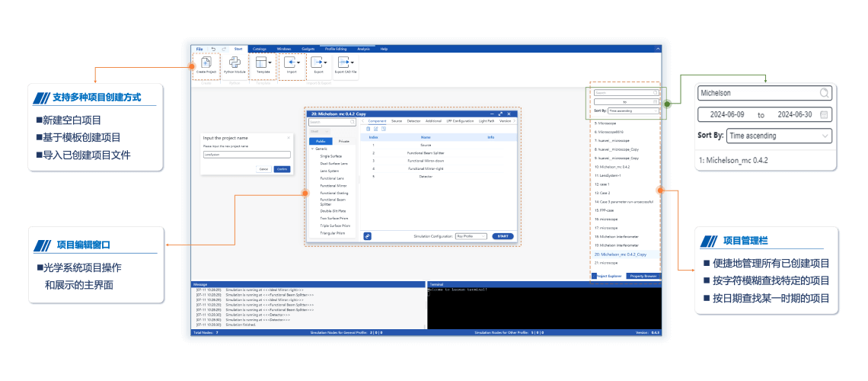Click the blue refresh icon beside Simulation Configuration
The image size is (868, 381).
(368, 236)
